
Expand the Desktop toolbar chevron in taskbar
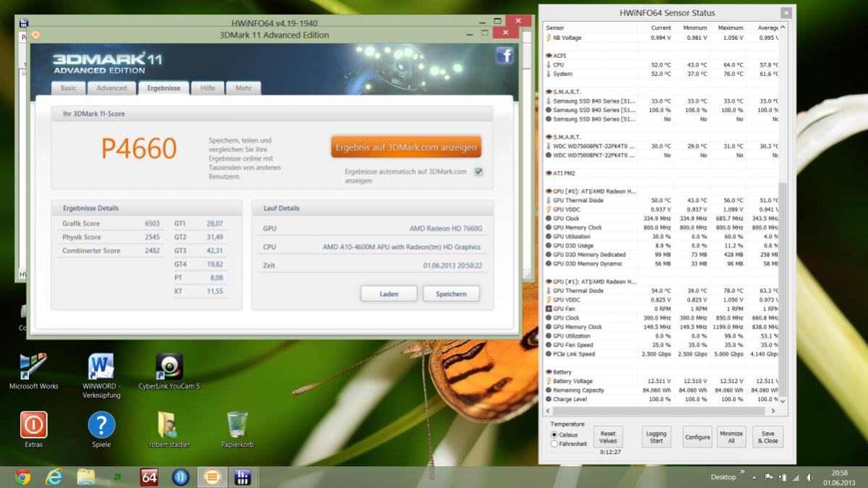point(742,472)
